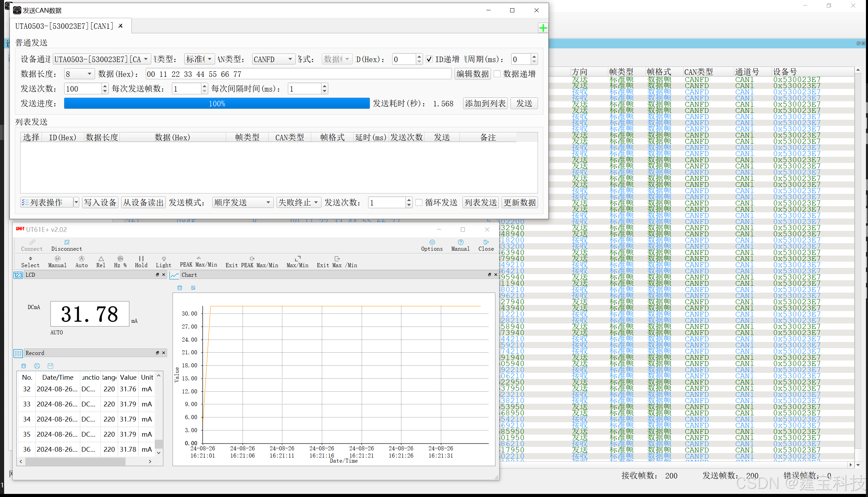Image resolution: width=868 pixels, height=497 pixels.
Task: Click the 100% send progress bar
Action: point(216,104)
